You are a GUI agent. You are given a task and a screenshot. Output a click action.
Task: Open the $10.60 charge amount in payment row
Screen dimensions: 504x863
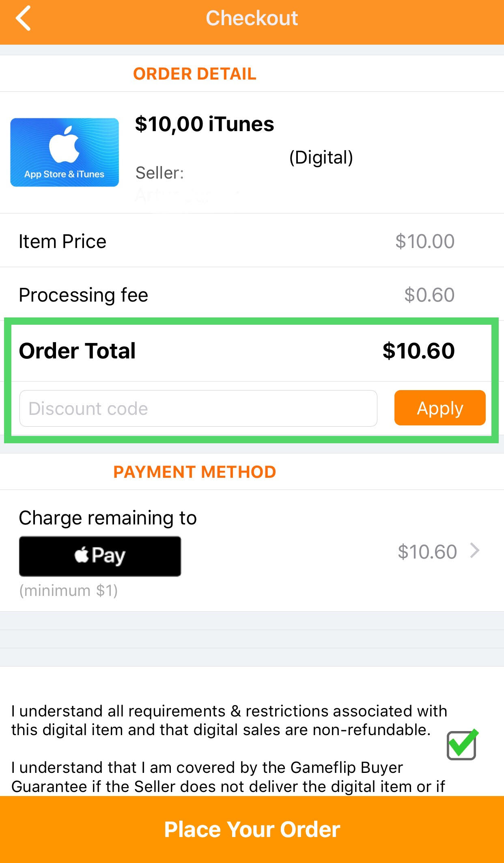tap(427, 552)
